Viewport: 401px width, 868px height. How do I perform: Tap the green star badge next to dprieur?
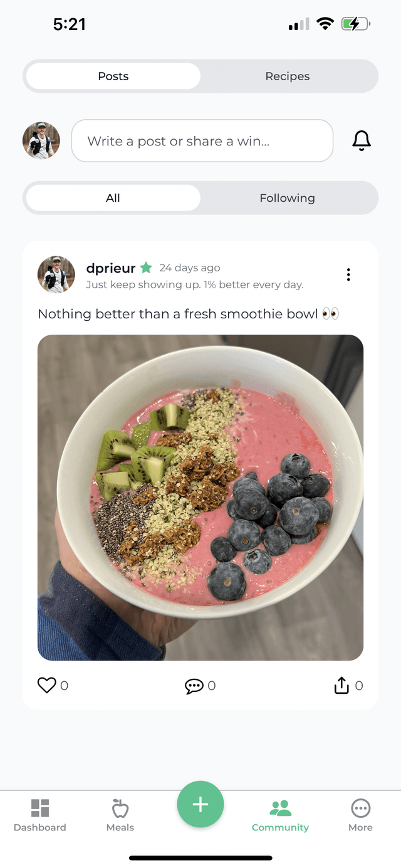[146, 268]
